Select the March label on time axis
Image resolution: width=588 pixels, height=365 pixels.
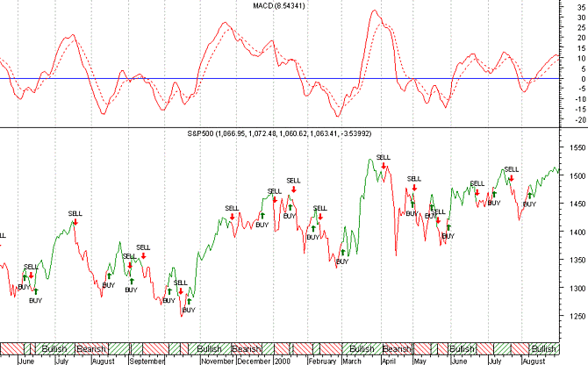coord(352,361)
